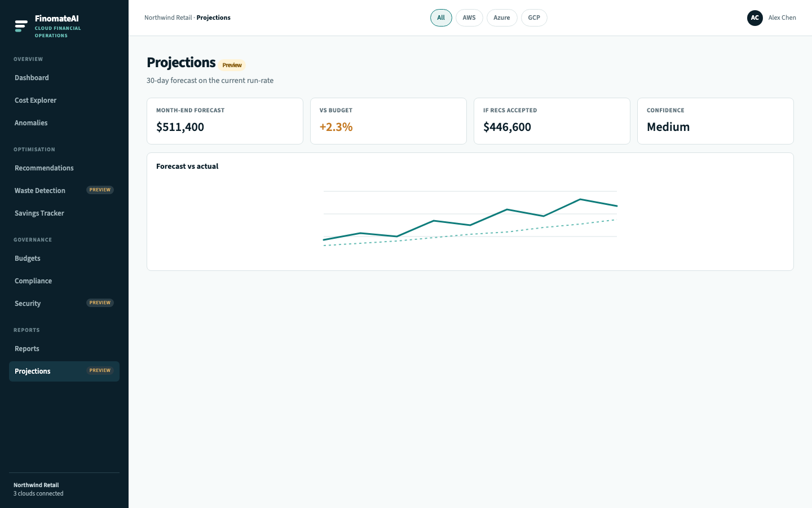Filter the view to Azure only
This screenshot has width=812, height=508.
click(502, 18)
